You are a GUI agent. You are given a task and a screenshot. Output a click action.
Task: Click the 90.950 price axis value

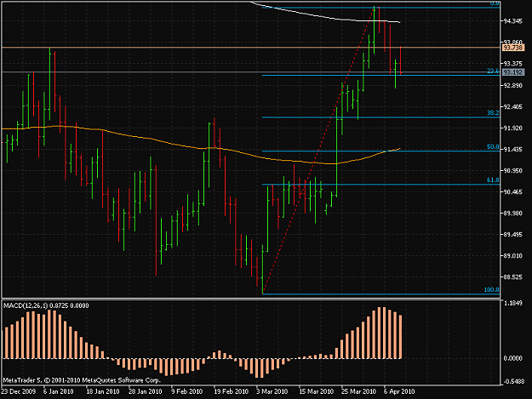(512, 170)
